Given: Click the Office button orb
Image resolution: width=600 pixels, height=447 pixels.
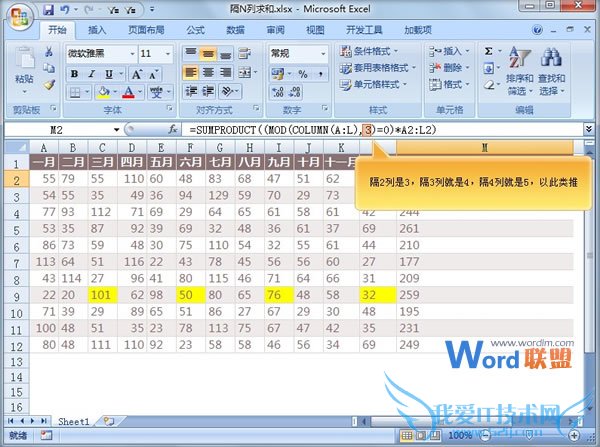Looking at the screenshot, I should tap(20, 16).
